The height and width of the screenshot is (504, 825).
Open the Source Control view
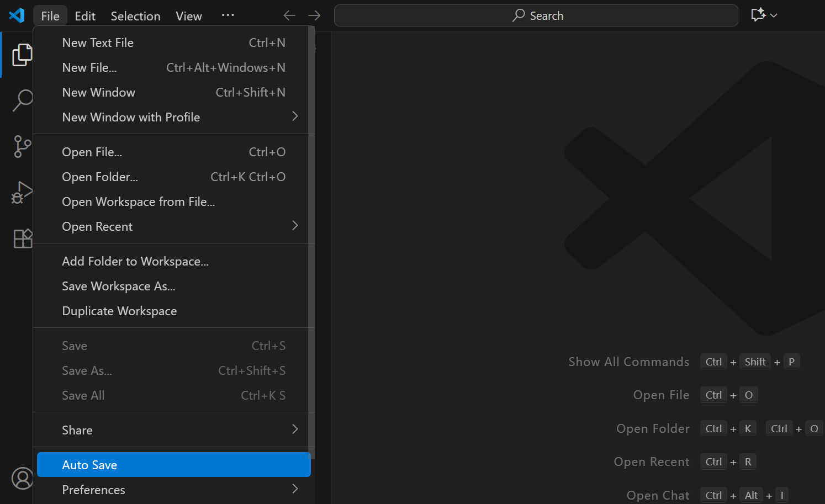pos(22,146)
